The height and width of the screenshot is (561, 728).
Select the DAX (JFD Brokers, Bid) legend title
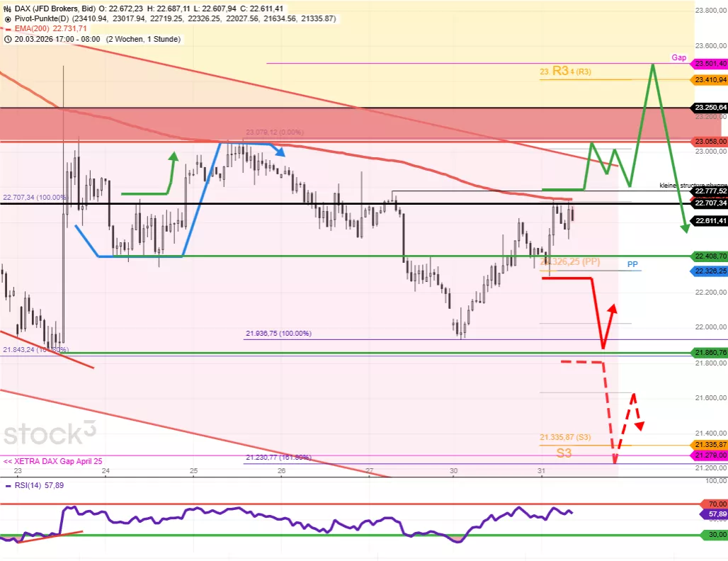click(55, 7)
